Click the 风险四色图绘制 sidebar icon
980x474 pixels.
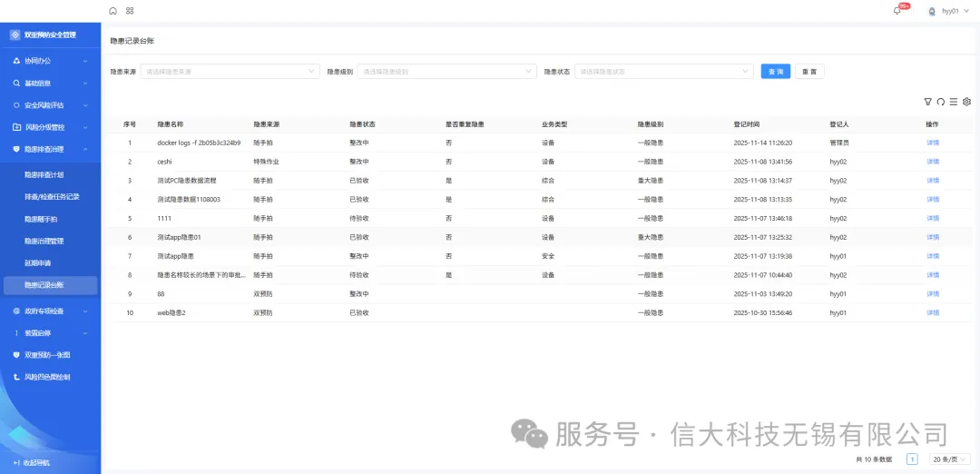pyautogui.click(x=17, y=377)
